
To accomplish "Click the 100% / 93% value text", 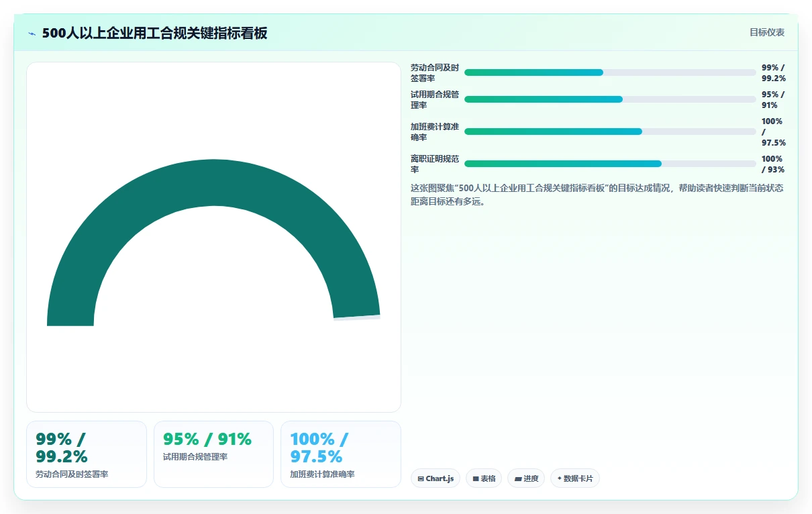I will tap(773, 164).
